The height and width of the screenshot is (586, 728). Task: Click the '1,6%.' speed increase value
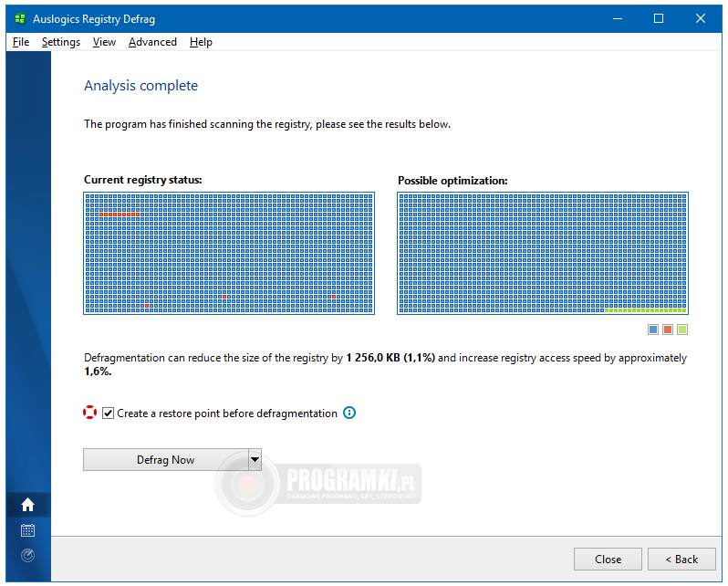click(98, 371)
